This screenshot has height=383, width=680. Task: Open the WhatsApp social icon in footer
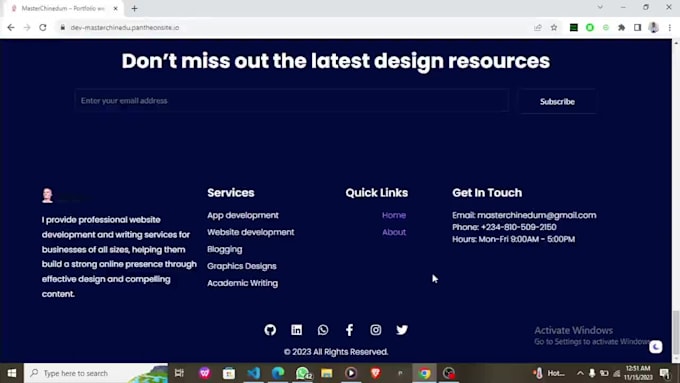coord(323,330)
